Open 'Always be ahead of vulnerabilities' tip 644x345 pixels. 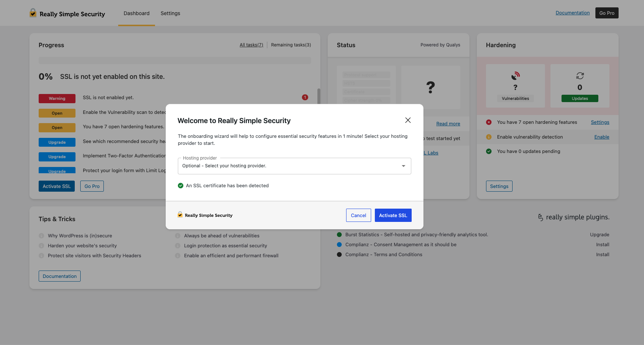(x=222, y=236)
